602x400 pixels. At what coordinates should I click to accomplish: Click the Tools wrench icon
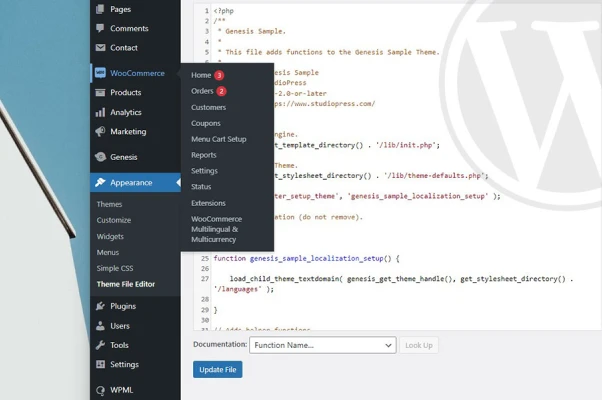100,345
